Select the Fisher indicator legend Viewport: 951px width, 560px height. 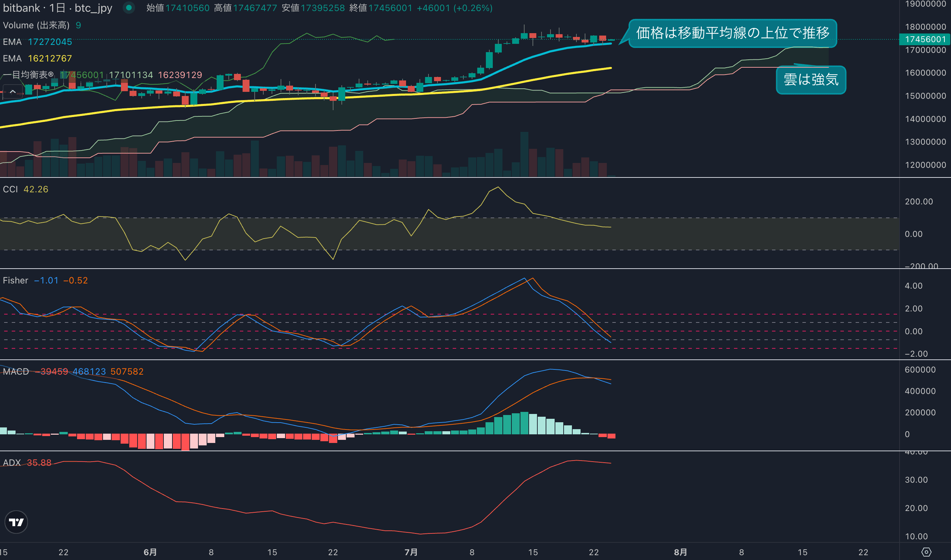[x=16, y=280]
